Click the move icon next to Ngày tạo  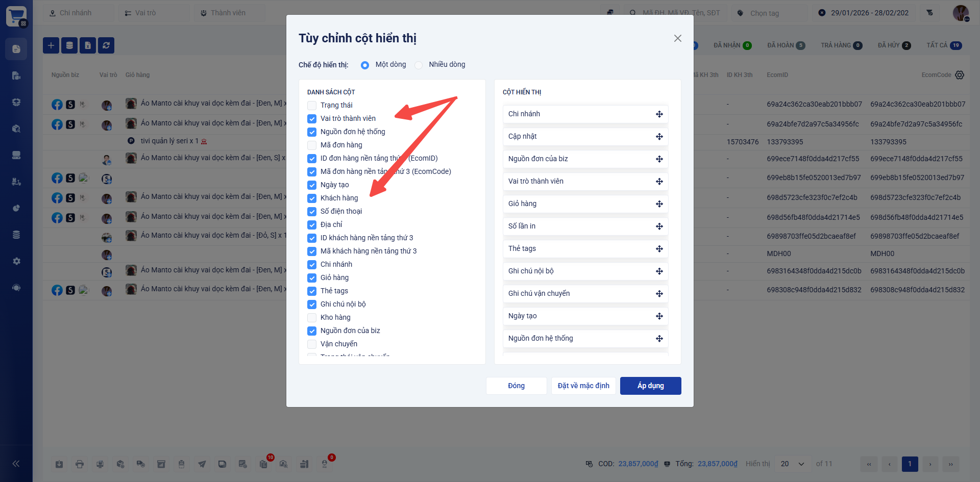(659, 316)
